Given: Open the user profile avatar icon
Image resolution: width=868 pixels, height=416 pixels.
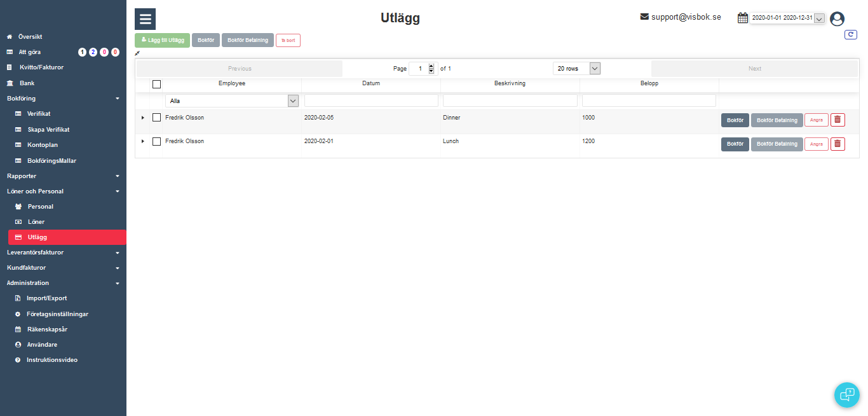Looking at the screenshot, I should pyautogui.click(x=837, y=19).
